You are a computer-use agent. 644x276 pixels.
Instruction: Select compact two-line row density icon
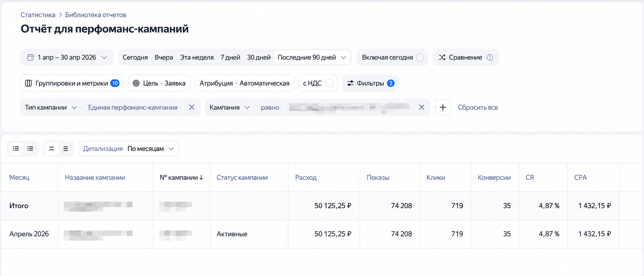pos(51,149)
